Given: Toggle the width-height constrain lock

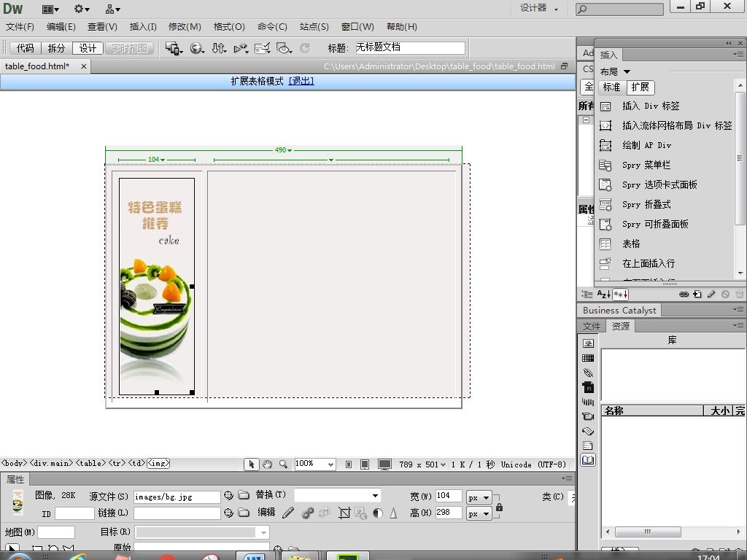Looking at the screenshot, I should click(499, 506).
